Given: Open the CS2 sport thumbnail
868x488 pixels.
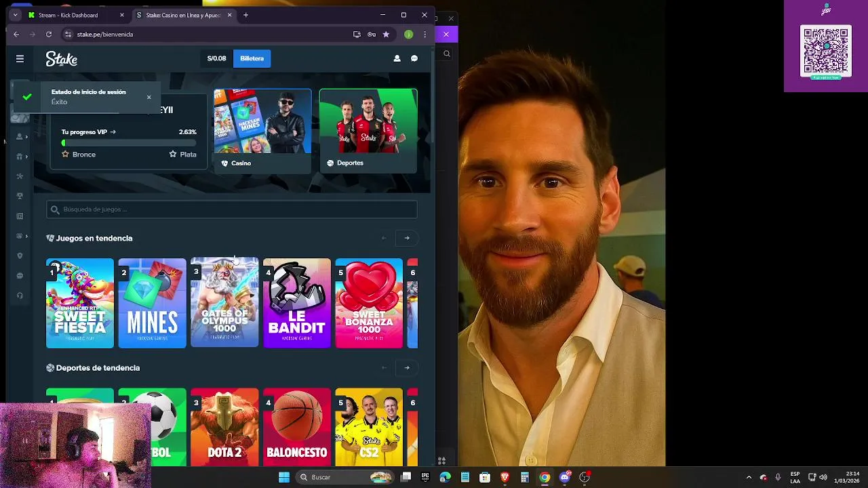Looking at the screenshot, I should pos(369,427).
